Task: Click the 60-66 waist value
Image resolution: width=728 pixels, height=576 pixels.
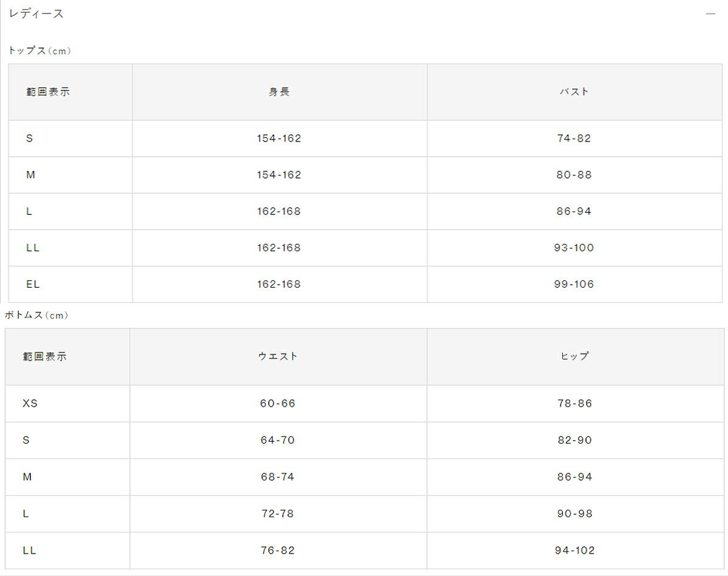Action: click(278, 404)
